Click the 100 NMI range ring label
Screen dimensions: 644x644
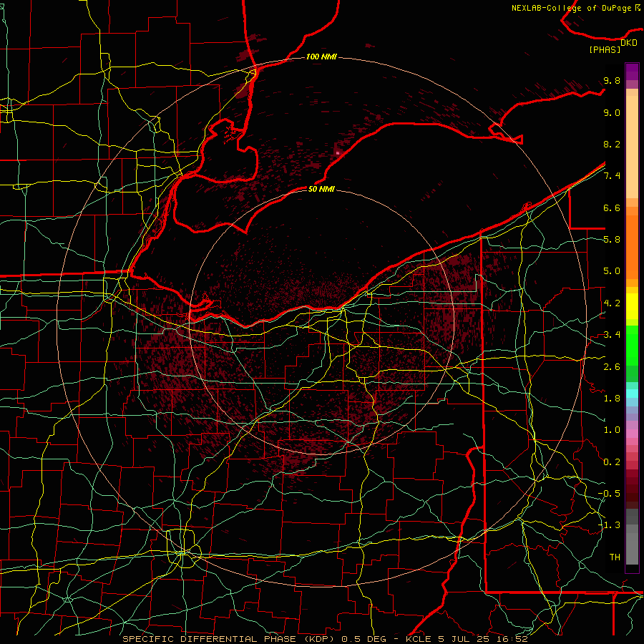[321, 57]
